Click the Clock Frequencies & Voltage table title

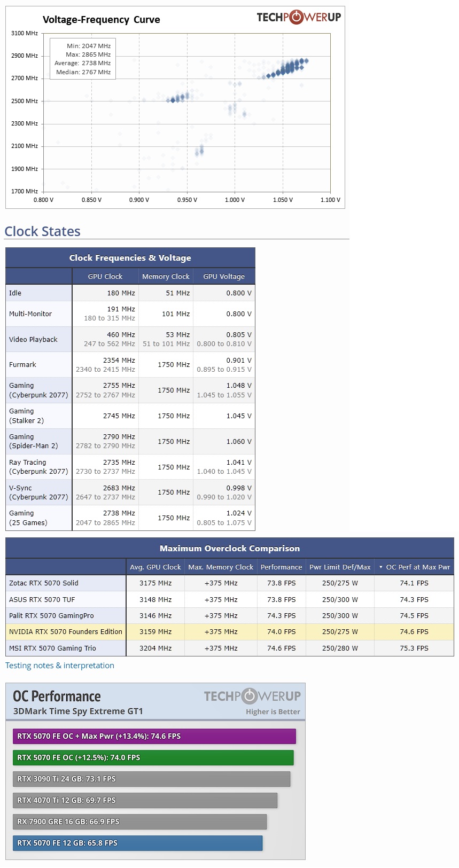130,257
